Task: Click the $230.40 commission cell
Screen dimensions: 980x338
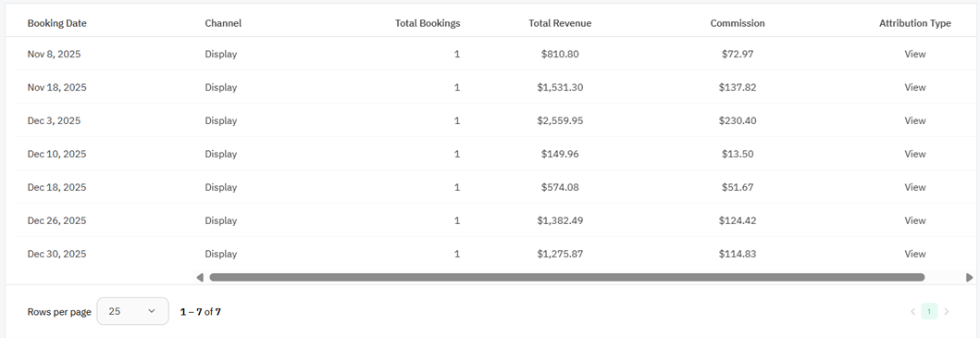Action: pyautogui.click(x=738, y=120)
